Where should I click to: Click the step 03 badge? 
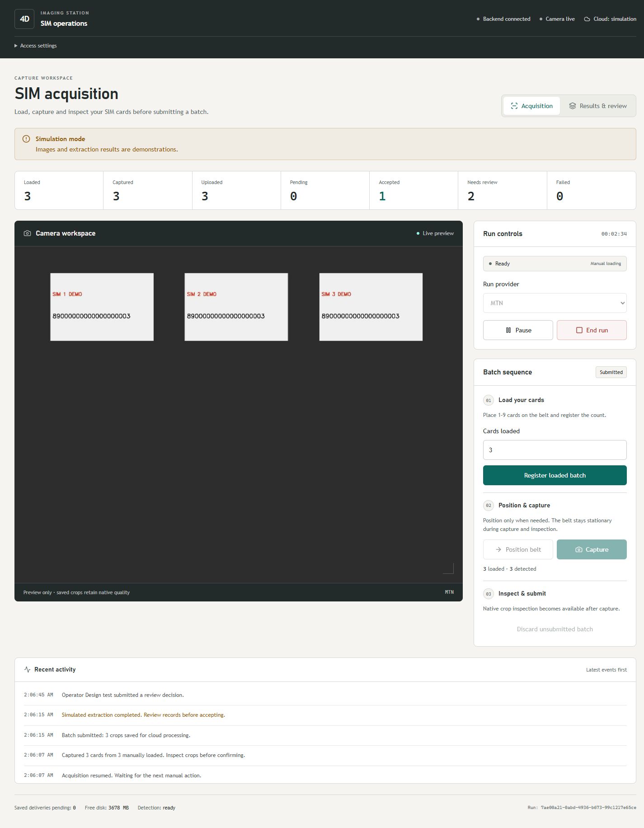(489, 594)
